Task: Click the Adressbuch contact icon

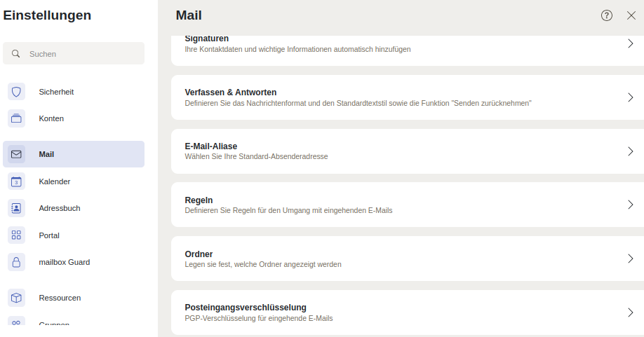Action: tap(16, 208)
